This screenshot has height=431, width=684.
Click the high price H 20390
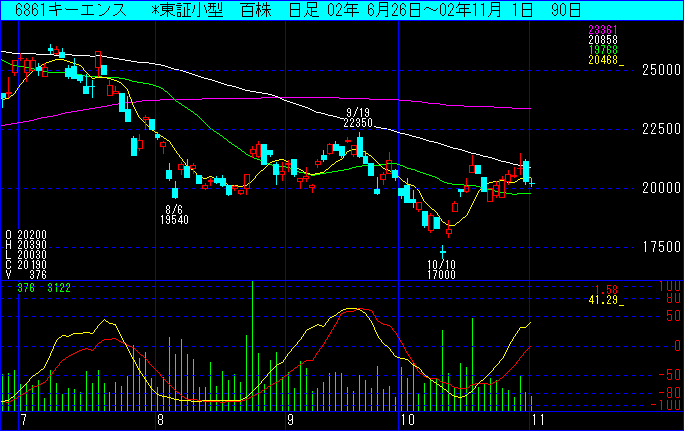click(26, 246)
